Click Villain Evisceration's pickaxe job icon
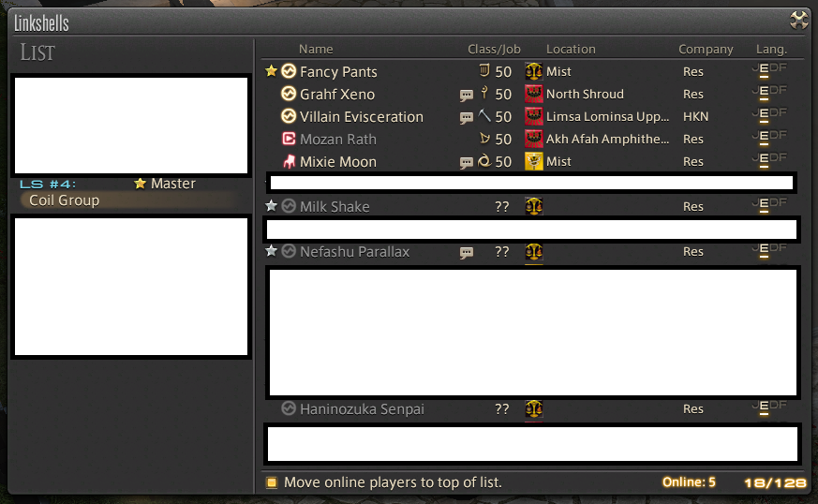Viewport: 818px width, 504px height. (x=484, y=116)
